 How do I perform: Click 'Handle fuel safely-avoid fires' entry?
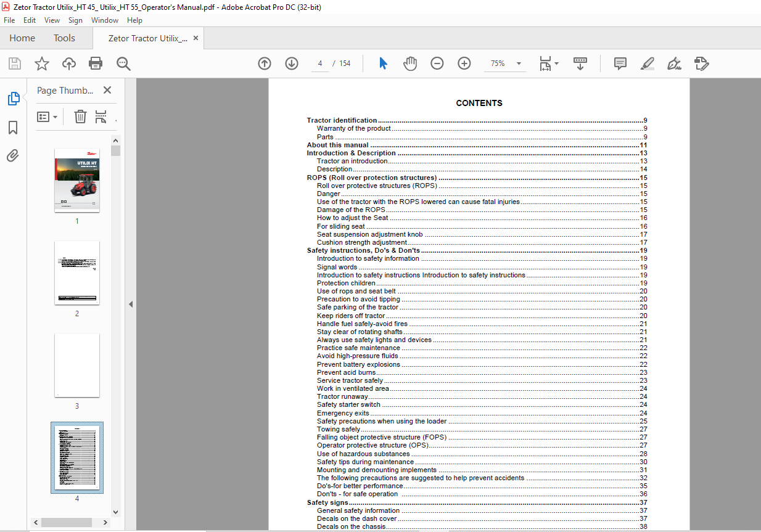click(482, 324)
